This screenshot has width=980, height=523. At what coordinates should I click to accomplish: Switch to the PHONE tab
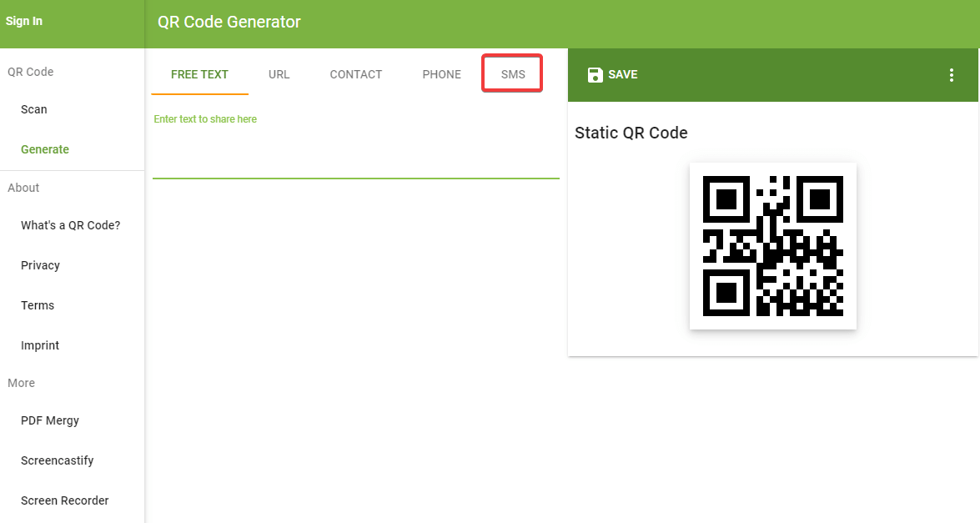click(x=441, y=74)
